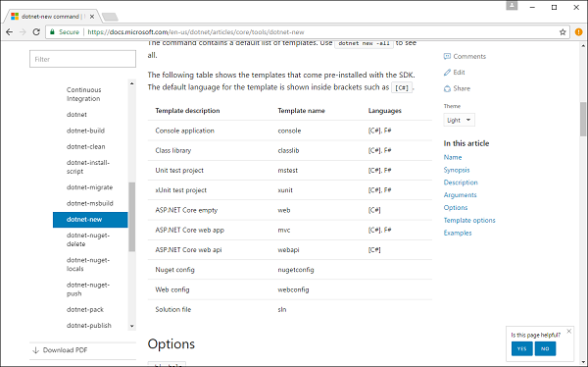Answer NO to page helpful

pos(545,348)
